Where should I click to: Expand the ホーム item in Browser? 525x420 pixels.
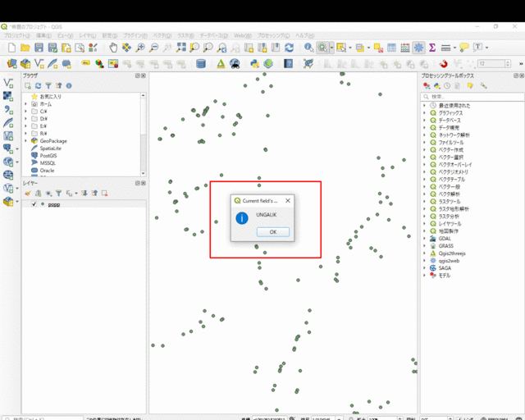(x=25, y=104)
